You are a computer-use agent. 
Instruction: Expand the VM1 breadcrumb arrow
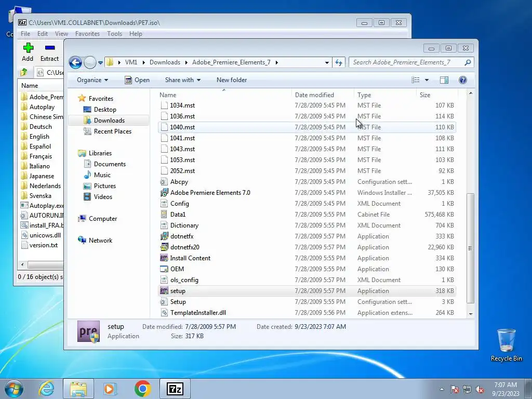tap(143, 62)
